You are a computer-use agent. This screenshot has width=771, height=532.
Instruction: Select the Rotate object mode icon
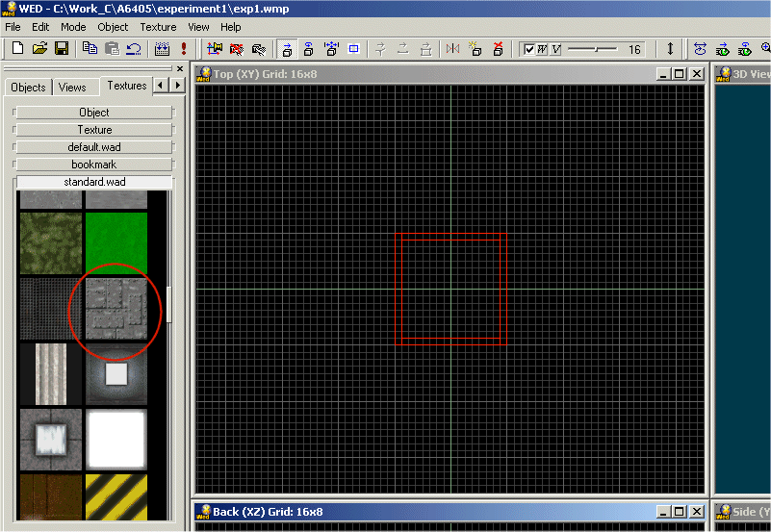tap(309, 49)
